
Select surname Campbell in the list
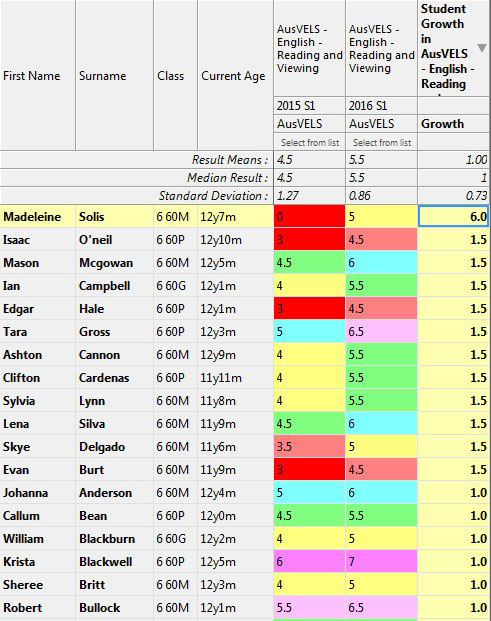(105, 286)
